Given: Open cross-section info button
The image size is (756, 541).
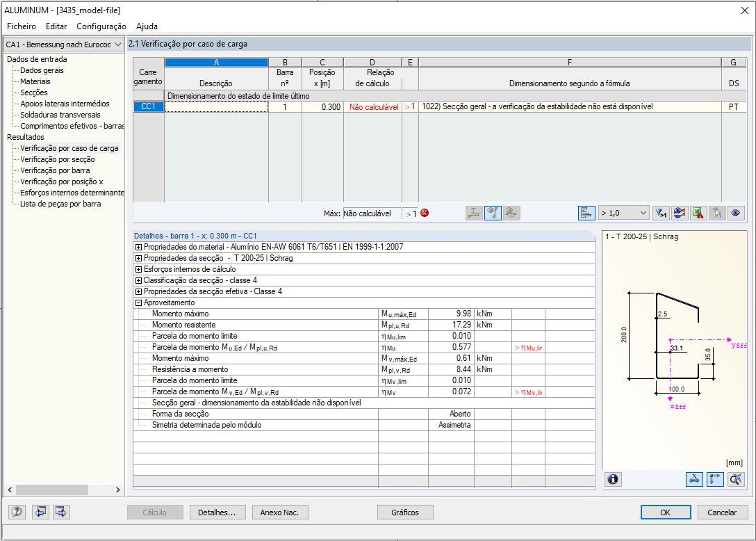Looking at the screenshot, I should [x=613, y=479].
